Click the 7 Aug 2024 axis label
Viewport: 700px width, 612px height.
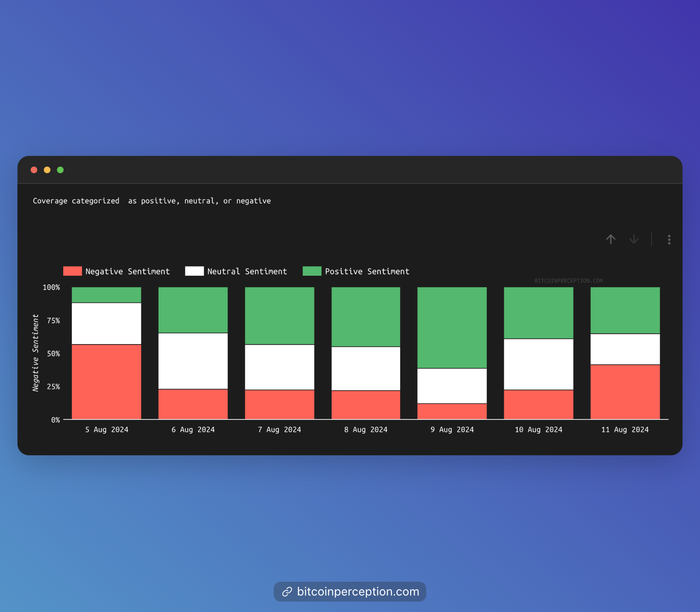tap(279, 430)
